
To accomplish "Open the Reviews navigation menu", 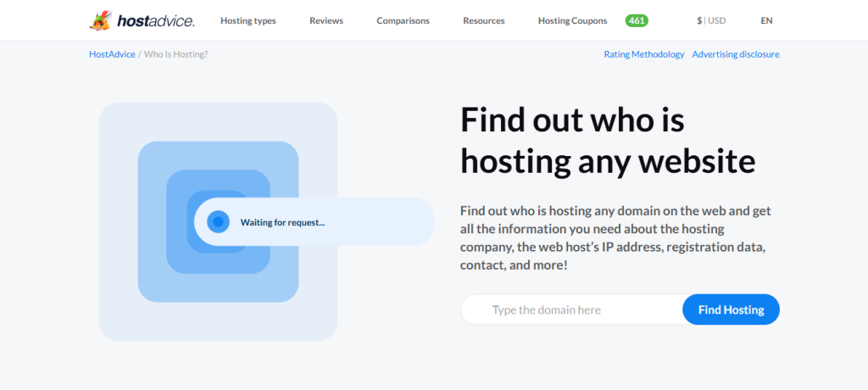I will (326, 20).
